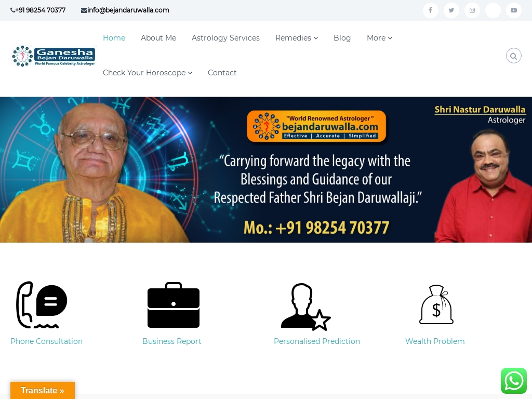Expand Check Your Horoscope dropdown

tap(148, 73)
